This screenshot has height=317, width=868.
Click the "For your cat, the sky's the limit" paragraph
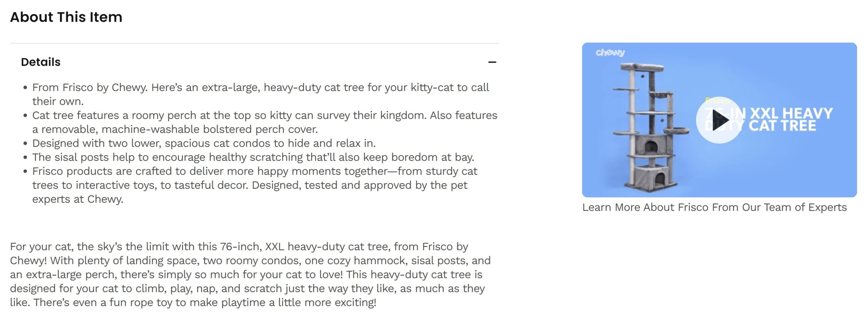[x=239, y=247]
